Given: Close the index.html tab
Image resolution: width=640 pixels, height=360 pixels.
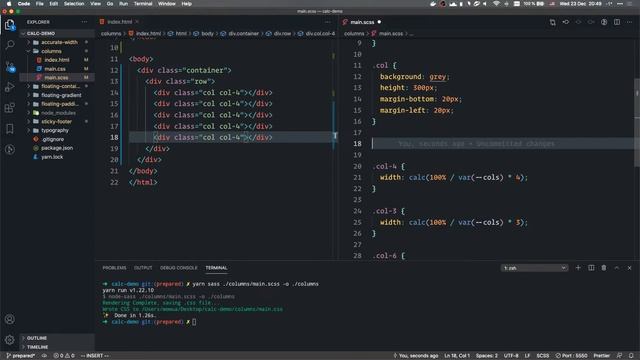Looking at the screenshot, I should click(137, 22).
